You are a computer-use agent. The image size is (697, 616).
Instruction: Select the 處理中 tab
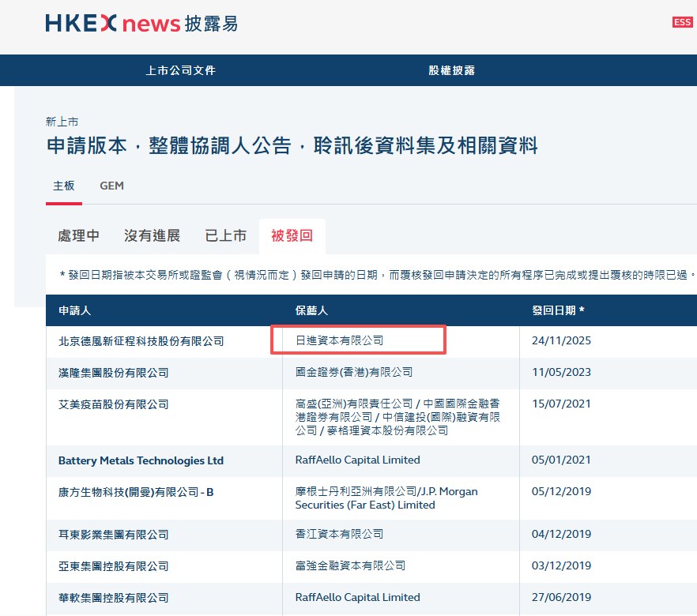(78, 235)
